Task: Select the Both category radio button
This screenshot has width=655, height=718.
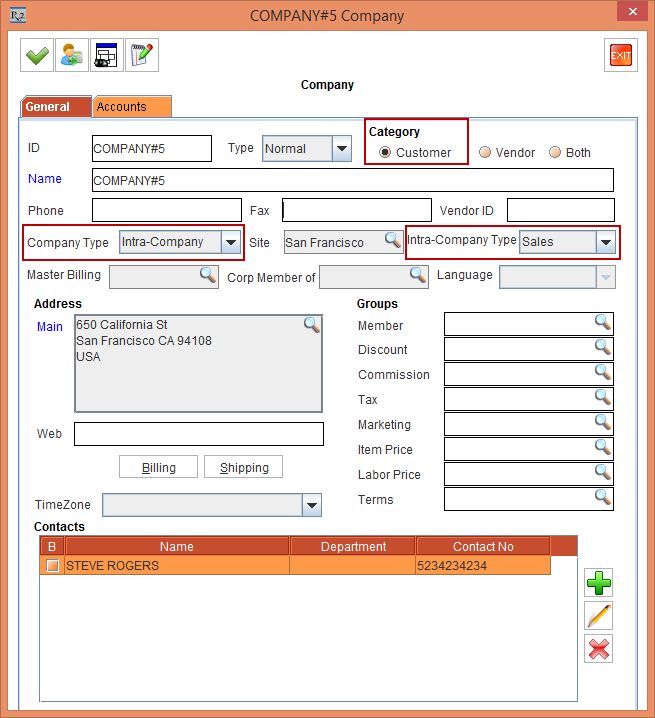Action: [x=555, y=152]
